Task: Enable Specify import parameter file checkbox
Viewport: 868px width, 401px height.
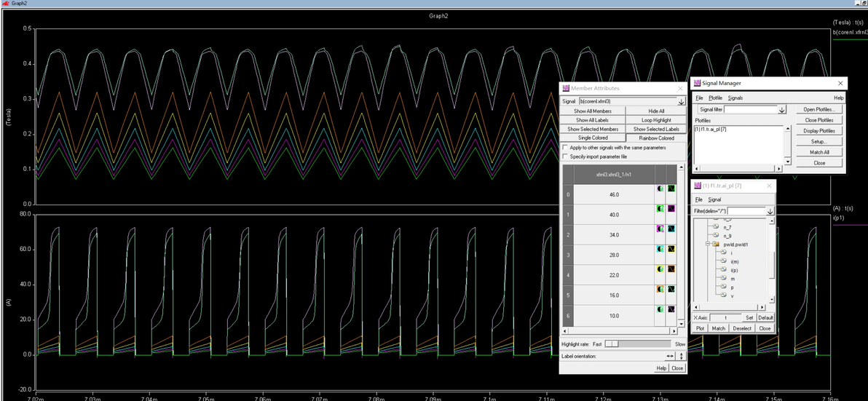Action: [x=564, y=156]
